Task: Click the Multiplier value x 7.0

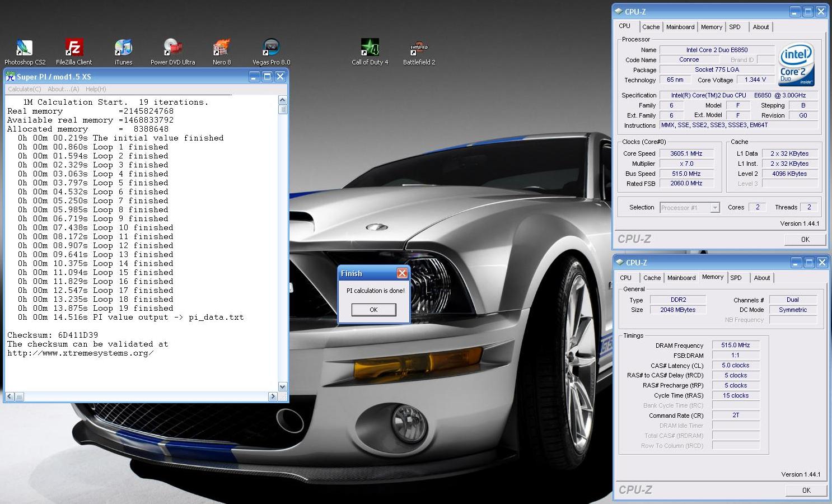Action: [x=686, y=164]
